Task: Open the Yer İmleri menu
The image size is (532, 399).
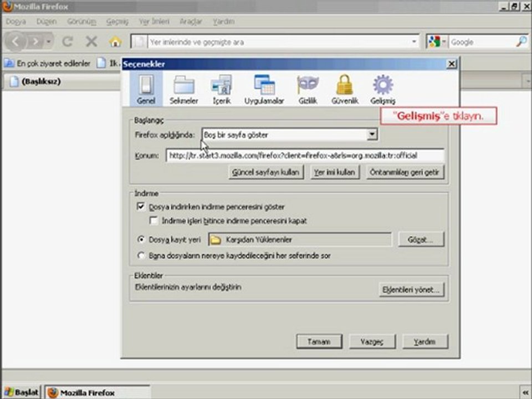Action: (x=154, y=22)
